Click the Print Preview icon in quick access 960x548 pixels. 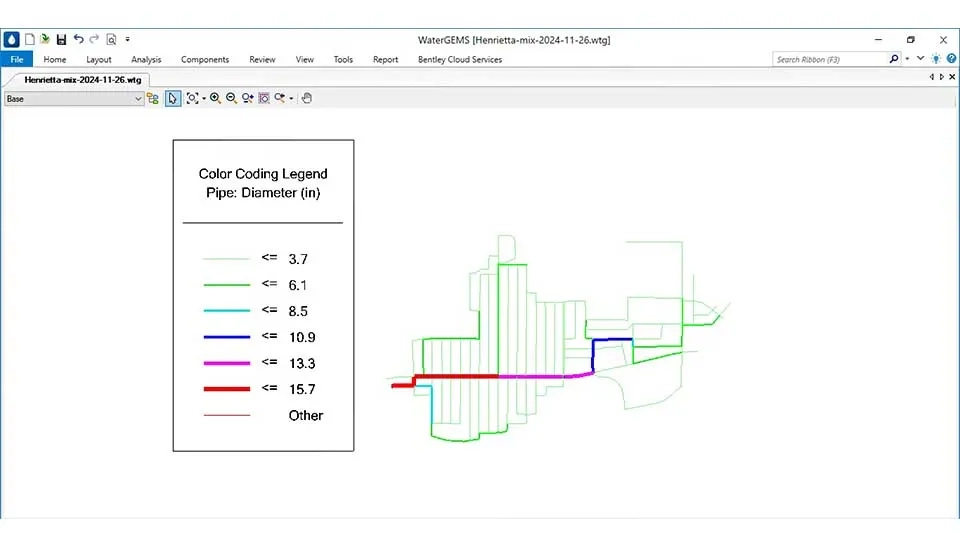point(111,40)
